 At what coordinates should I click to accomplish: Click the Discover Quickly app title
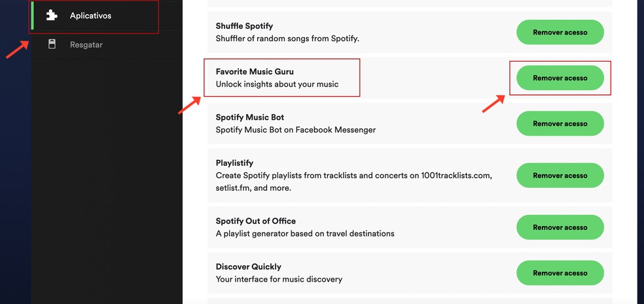click(x=249, y=267)
